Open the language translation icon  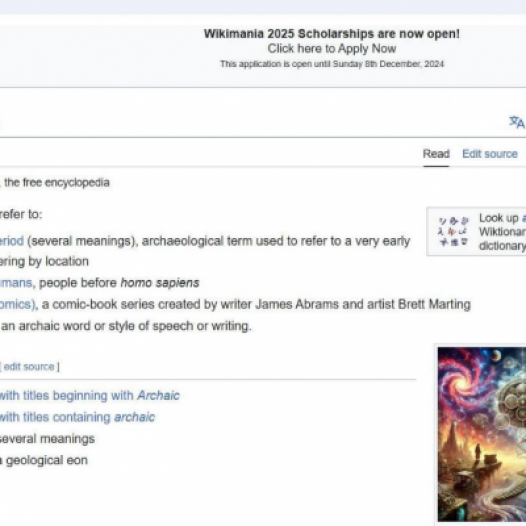pos(517,122)
